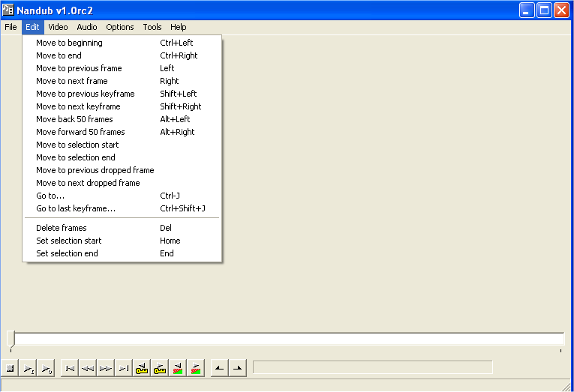Click the previous scene change icon

(x=178, y=368)
